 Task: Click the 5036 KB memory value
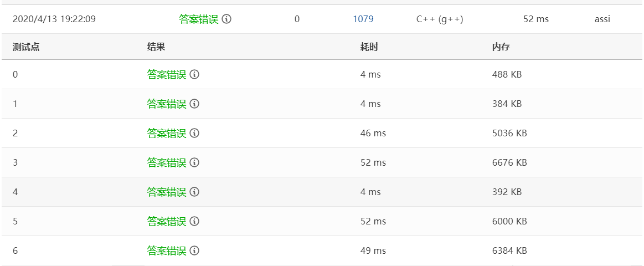click(509, 133)
